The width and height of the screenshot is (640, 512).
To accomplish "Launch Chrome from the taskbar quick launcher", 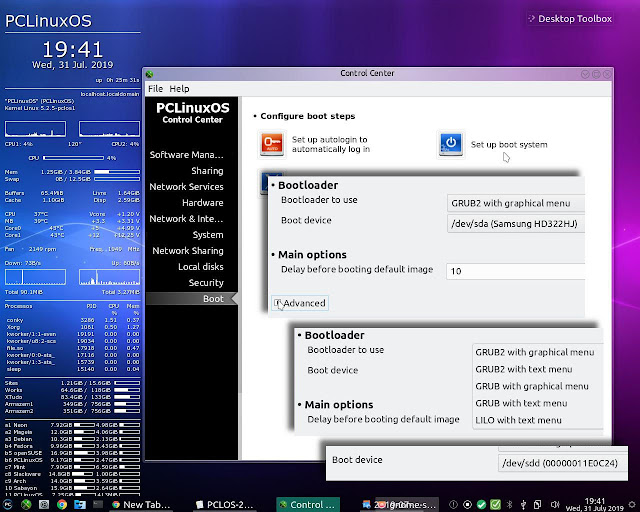I will click(62, 505).
